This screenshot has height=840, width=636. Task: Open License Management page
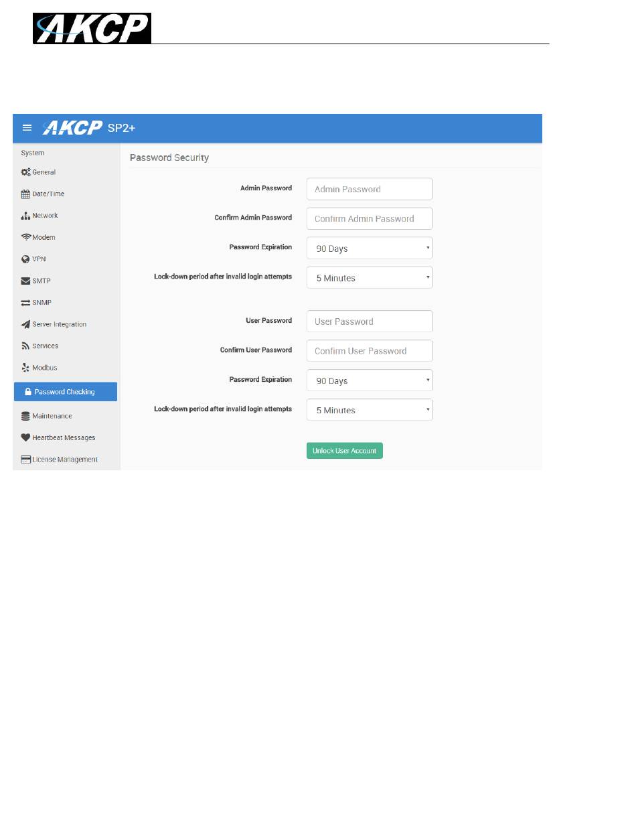(x=66, y=460)
